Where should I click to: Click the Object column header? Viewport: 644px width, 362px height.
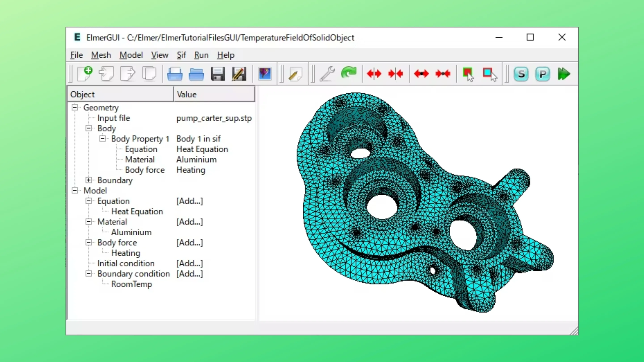click(x=121, y=94)
